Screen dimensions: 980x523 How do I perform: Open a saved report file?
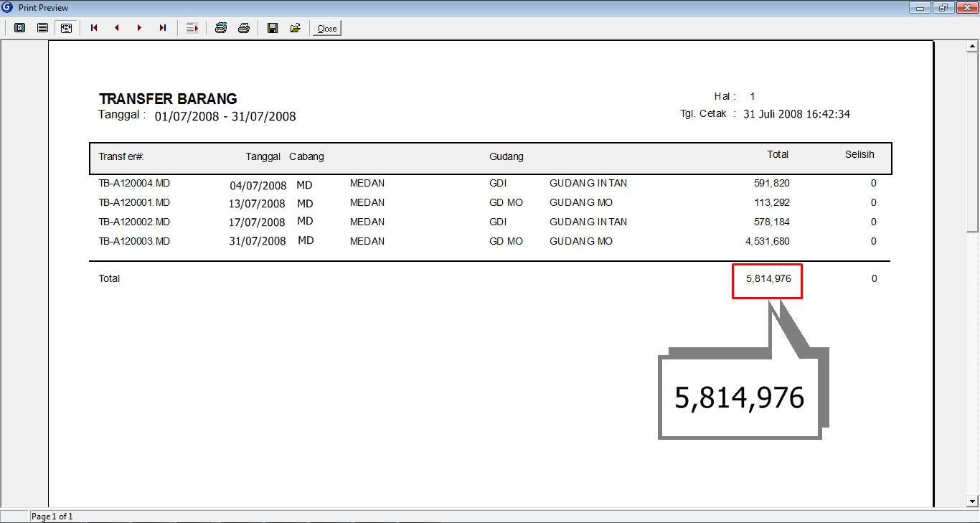point(295,28)
